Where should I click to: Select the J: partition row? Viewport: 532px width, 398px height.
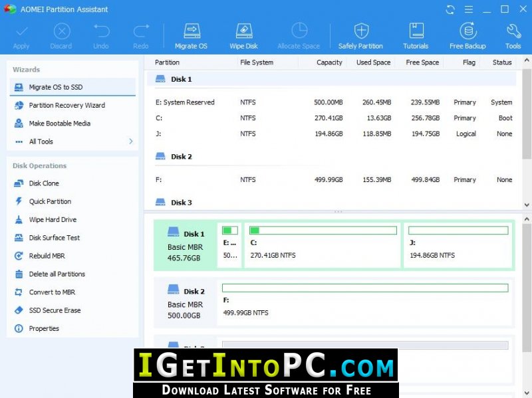click(334, 134)
